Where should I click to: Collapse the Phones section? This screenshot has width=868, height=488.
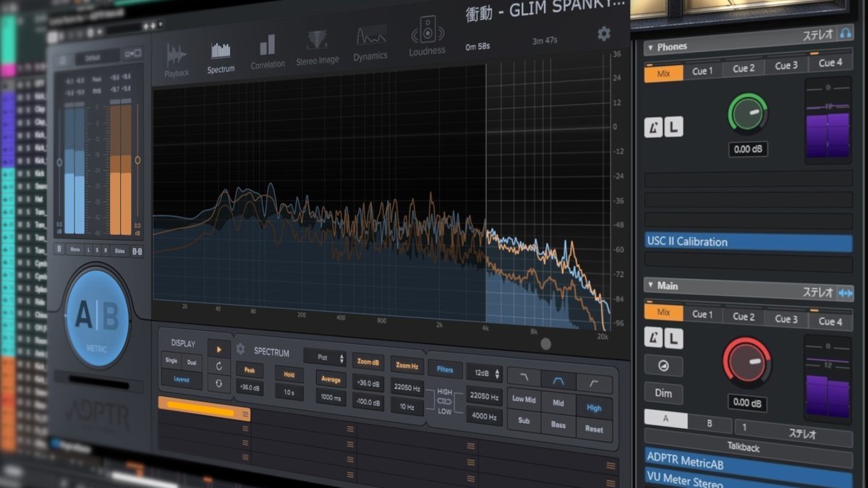(650, 48)
